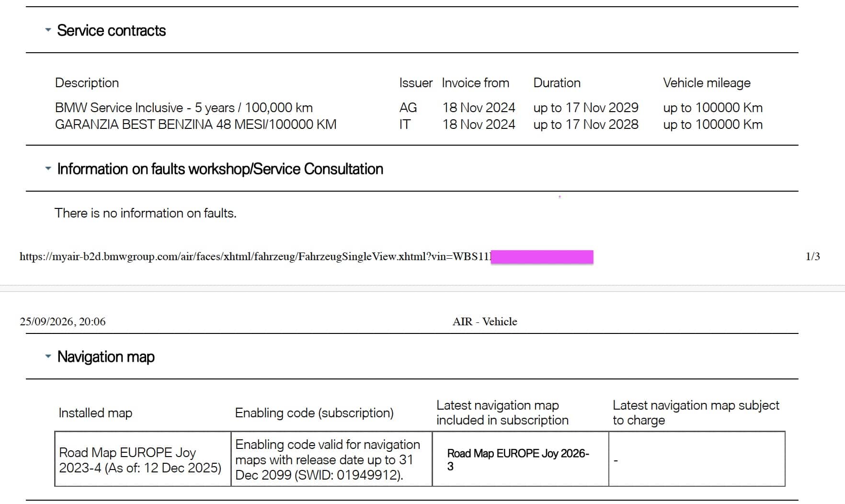Click mileage value of GARANZIA BEST row

[x=713, y=125]
